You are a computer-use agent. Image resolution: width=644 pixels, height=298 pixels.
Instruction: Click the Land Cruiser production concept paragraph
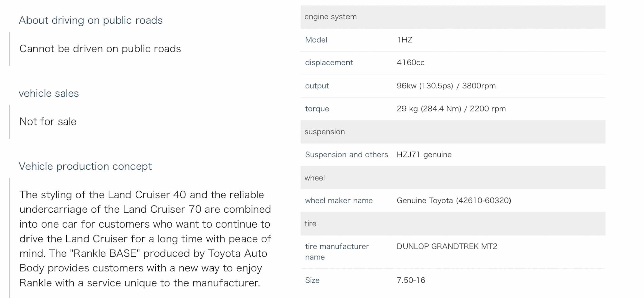145,239
